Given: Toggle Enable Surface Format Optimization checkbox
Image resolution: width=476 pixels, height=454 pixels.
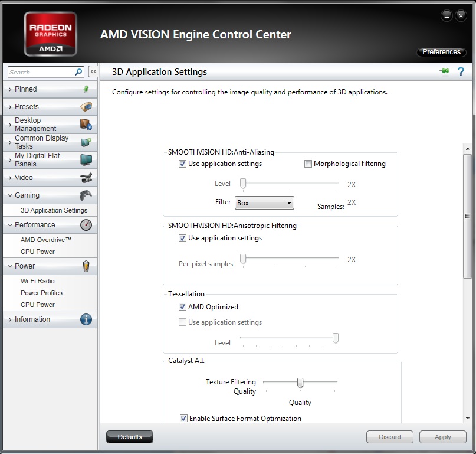Looking at the screenshot, I should click(183, 419).
